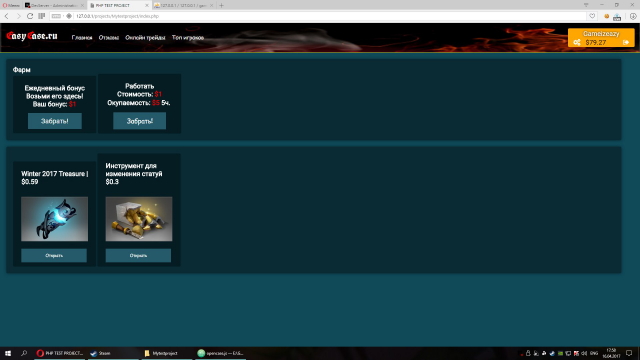Click the $79.27 balance text
640x360 pixels.
pos(596,42)
